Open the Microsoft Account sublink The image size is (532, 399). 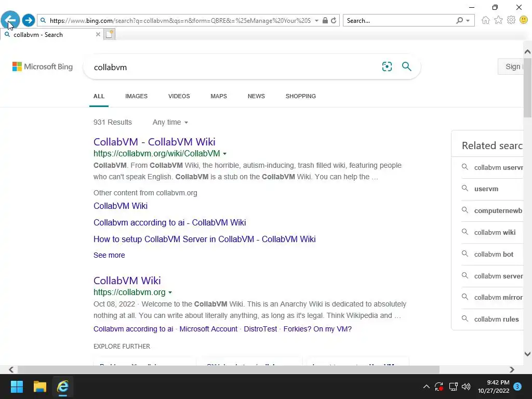tap(208, 329)
